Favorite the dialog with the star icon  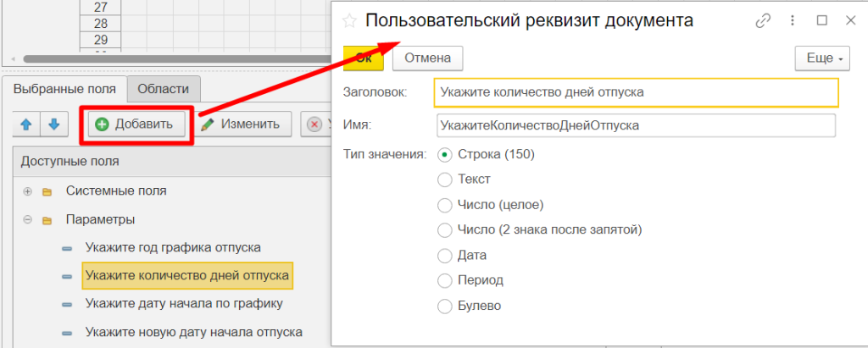pos(348,20)
